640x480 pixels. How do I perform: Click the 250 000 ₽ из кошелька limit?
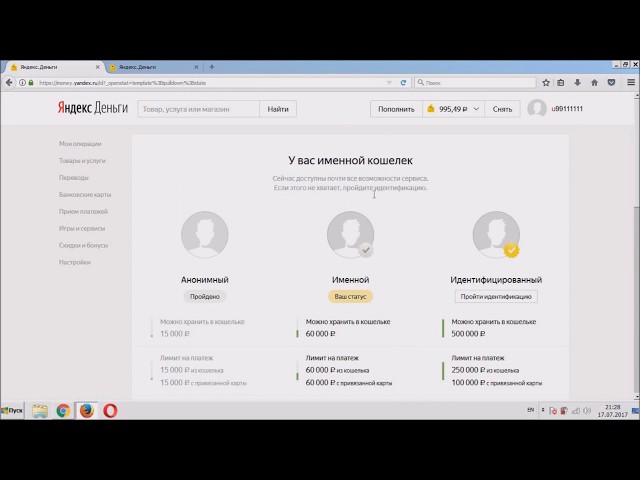[485, 370]
